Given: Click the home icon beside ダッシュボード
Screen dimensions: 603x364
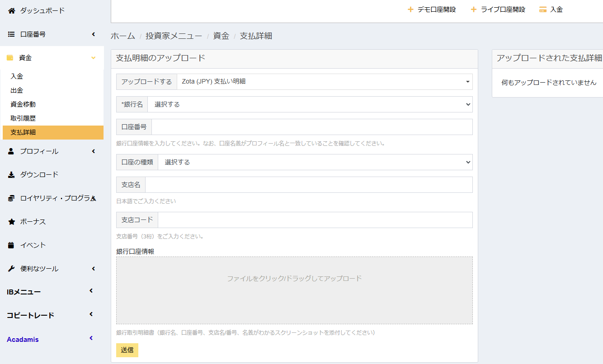Looking at the screenshot, I should 11,10.
